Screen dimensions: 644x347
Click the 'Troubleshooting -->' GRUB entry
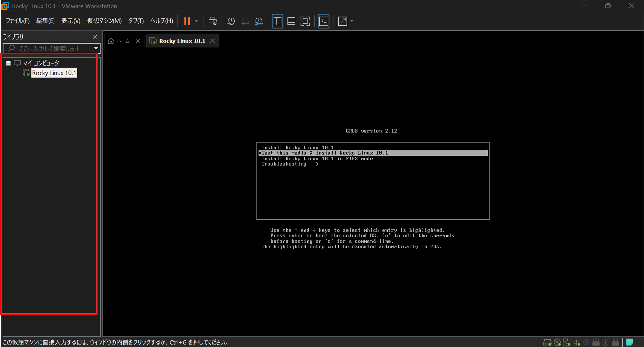290,164
